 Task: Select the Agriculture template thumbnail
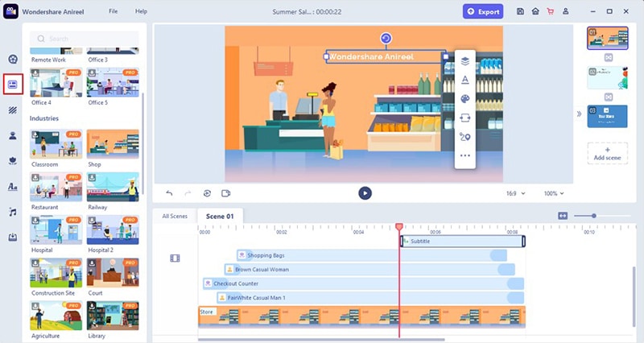tap(56, 316)
